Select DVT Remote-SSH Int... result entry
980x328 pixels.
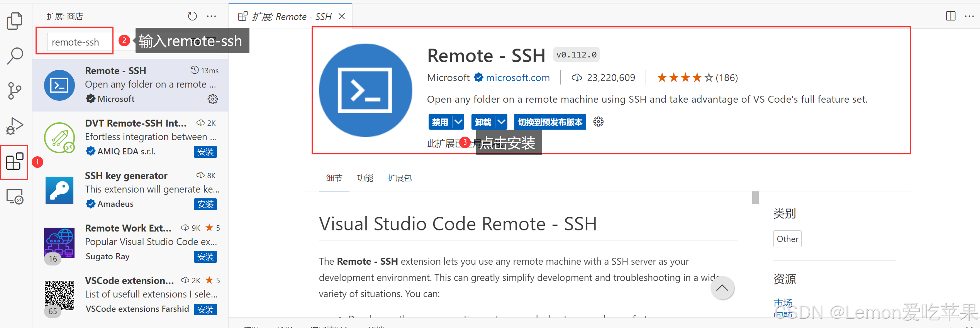(130, 138)
